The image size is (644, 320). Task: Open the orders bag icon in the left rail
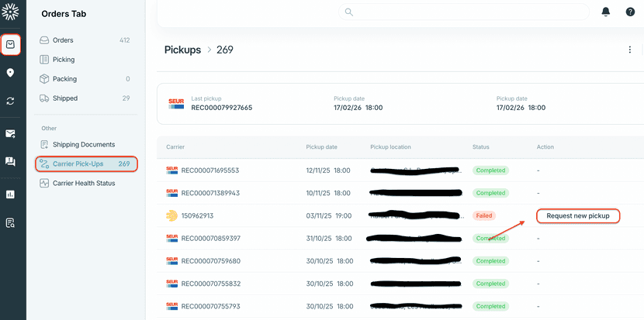[10, 44]
